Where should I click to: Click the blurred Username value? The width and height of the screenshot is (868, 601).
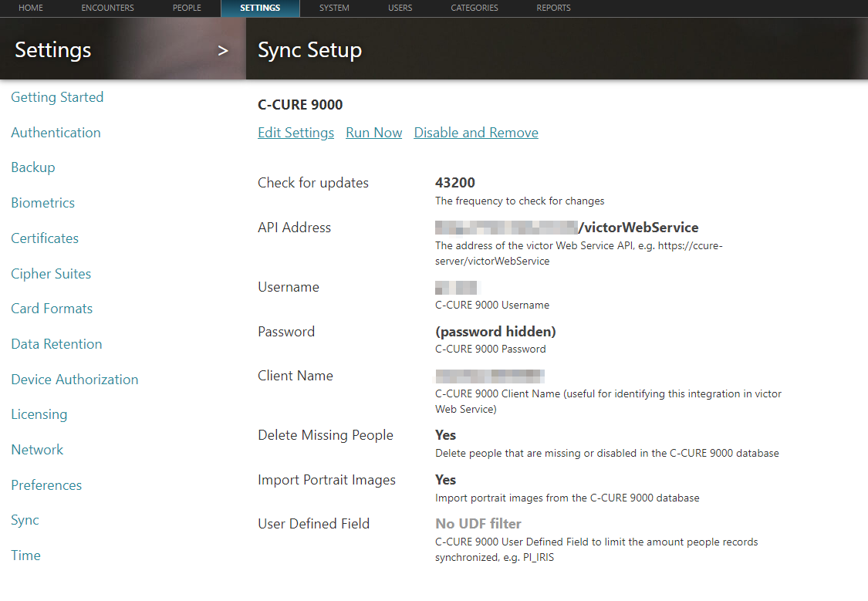point(458,288)
